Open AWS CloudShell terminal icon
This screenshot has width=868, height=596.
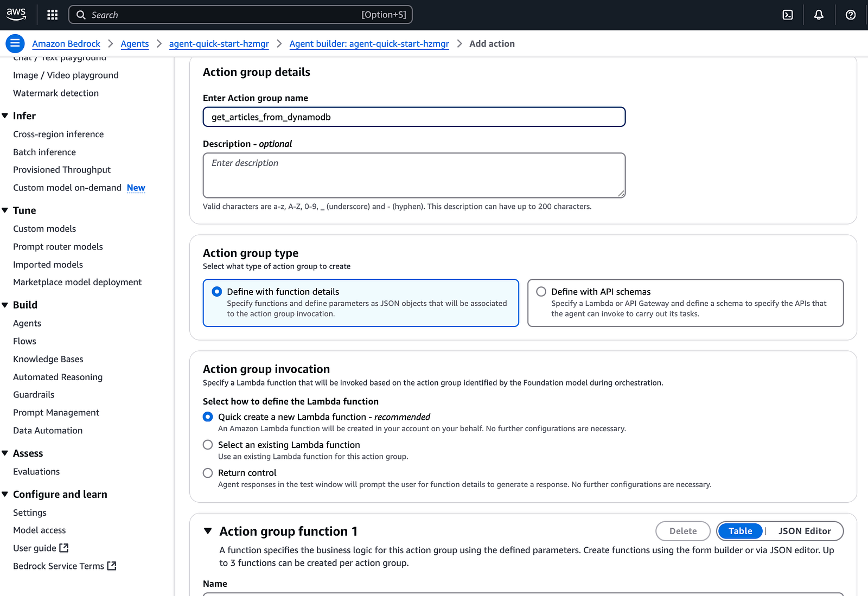[x=788, y=15]
